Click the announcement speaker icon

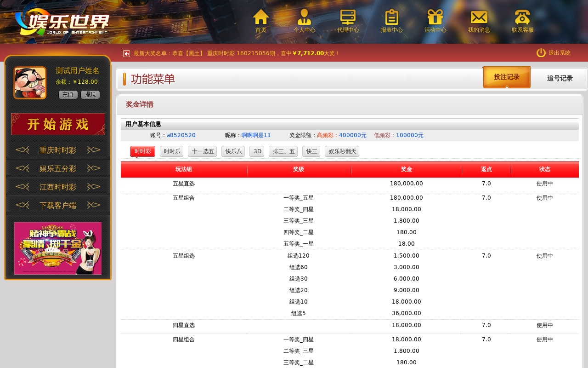pos(126,53)
